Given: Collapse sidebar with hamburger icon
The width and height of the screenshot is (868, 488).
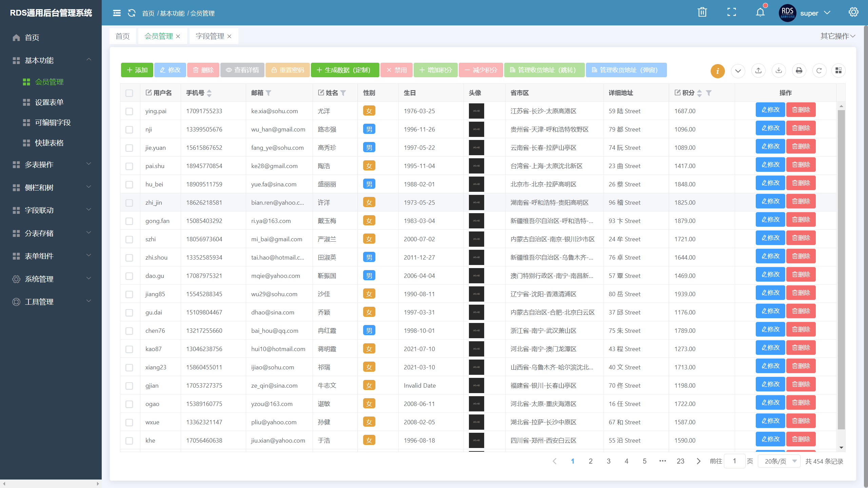Looking at the screenshot, I should (117, 13).
